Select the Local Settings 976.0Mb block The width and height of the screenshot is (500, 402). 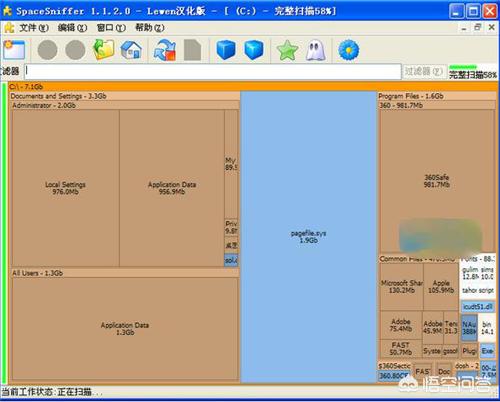pos(65,188)
